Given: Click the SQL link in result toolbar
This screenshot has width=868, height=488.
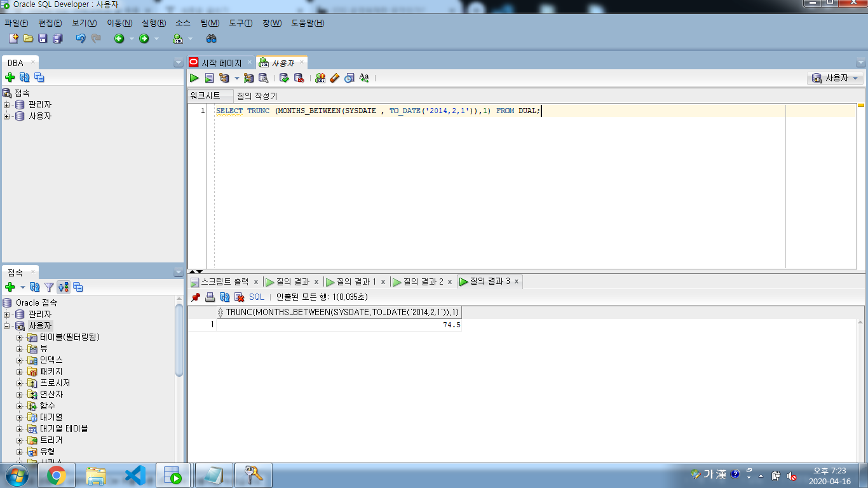Looking at the screenshot, I should (x=256, y=297).
